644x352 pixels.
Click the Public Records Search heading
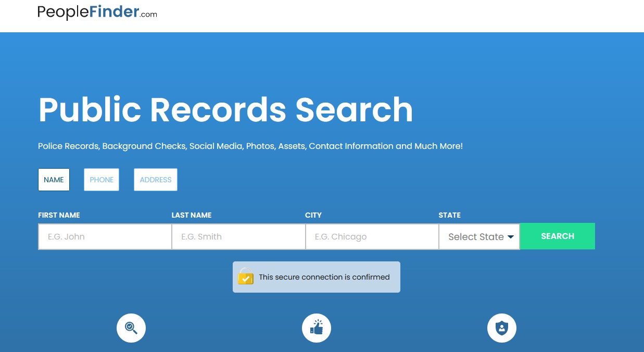click(x=225, y=109)
